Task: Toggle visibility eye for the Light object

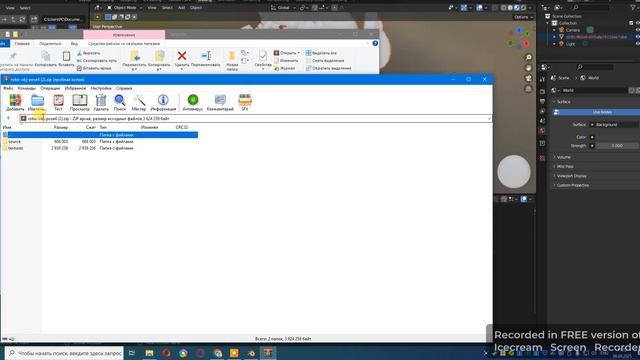Action: [638, 44]
